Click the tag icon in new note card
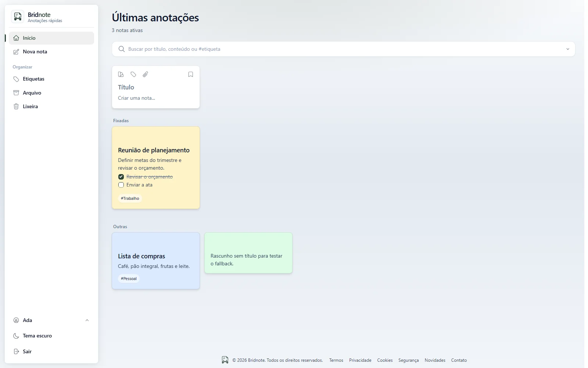This screenshot has height=368, width=588. 133,74
